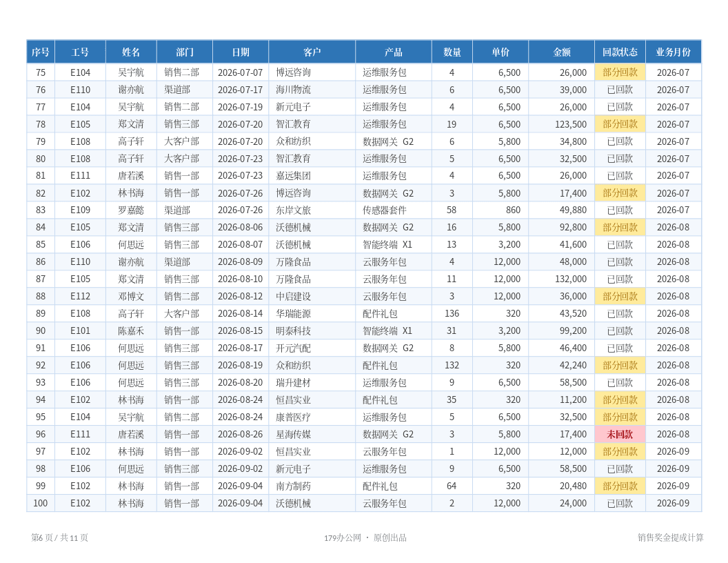
Task: Click the customer 明泰科技
Action: [x=294, y=330]
